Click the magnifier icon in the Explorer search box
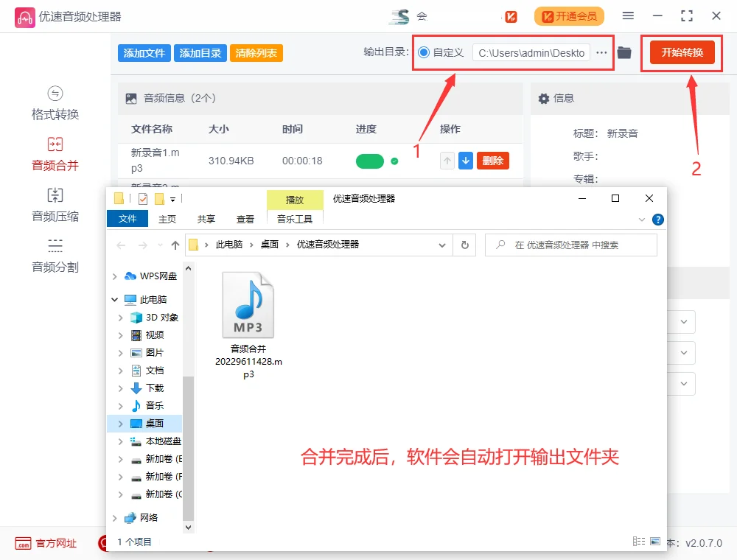737x560 pixels. (500, 245)
